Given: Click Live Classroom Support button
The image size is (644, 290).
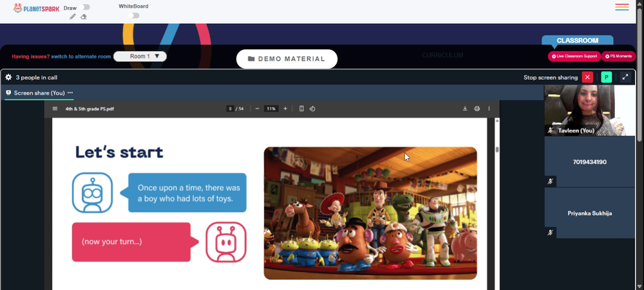Looking at the screenshot, I should tap(574, 56).
